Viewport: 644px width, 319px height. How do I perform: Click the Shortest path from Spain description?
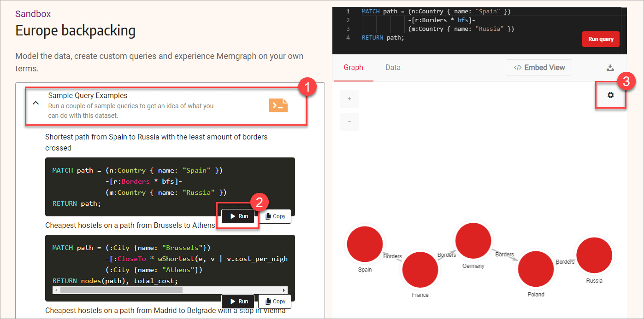(156, 142)
